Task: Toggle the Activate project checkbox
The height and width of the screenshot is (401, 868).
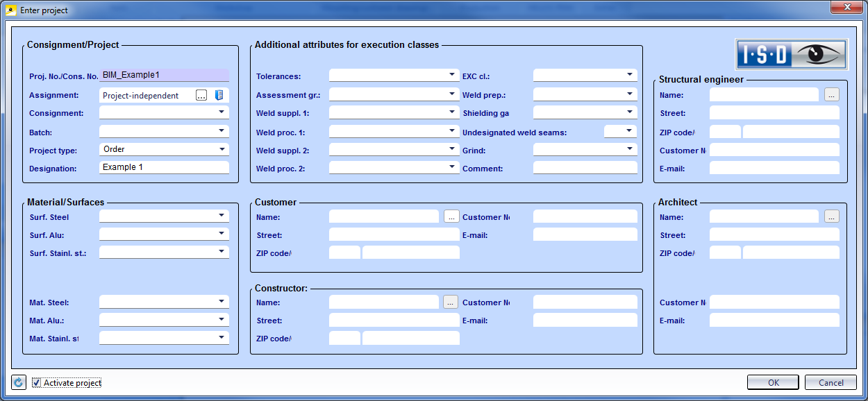Action: point(37,382)
